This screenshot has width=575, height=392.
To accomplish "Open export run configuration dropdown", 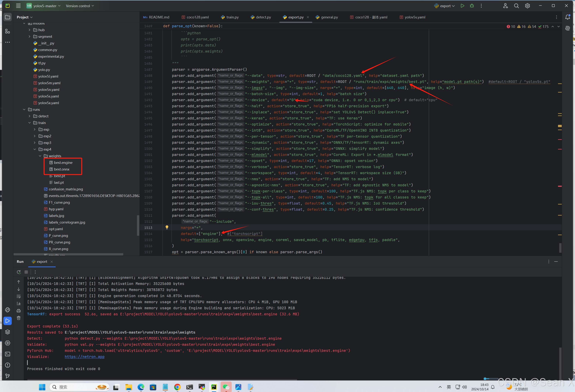I will click(445, 6).
